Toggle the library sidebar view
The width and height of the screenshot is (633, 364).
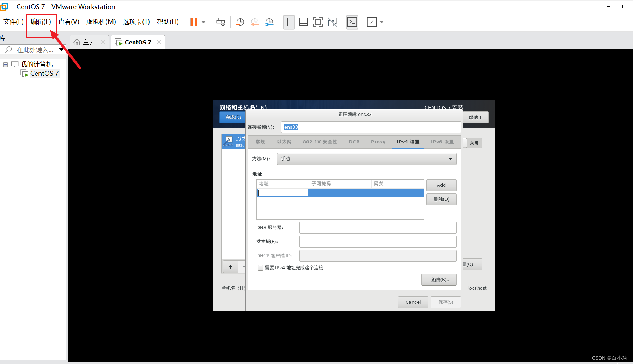click(x=289, y=22)
